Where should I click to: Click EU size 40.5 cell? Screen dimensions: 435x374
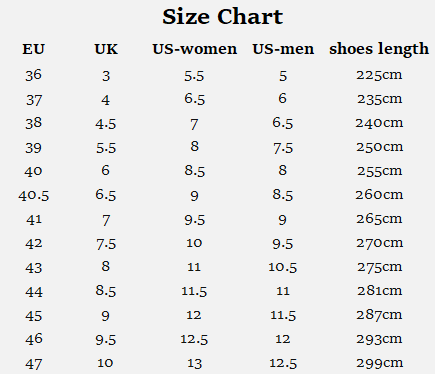(x=34, y=195)
